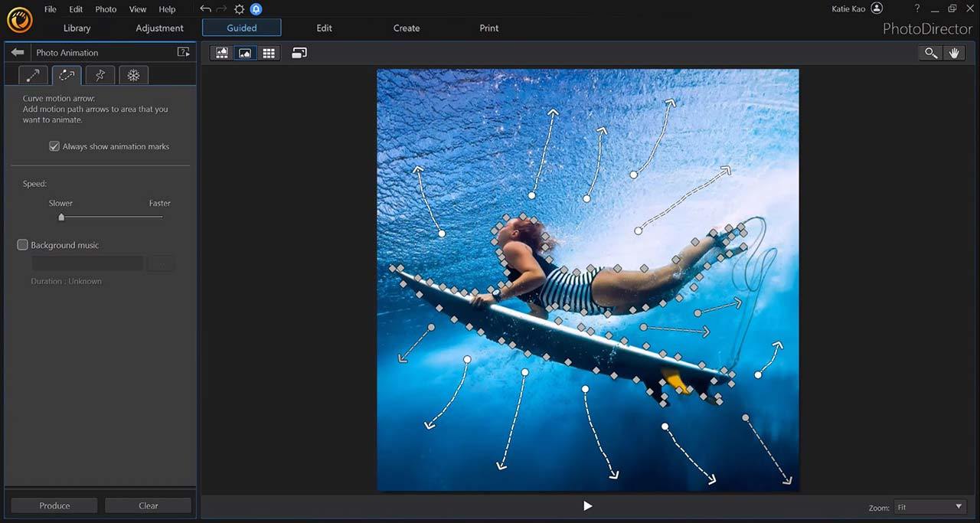The width and height of the screenshot is (980, 523).
Task: Click the animation Speed slider handle
Action: 61,217
